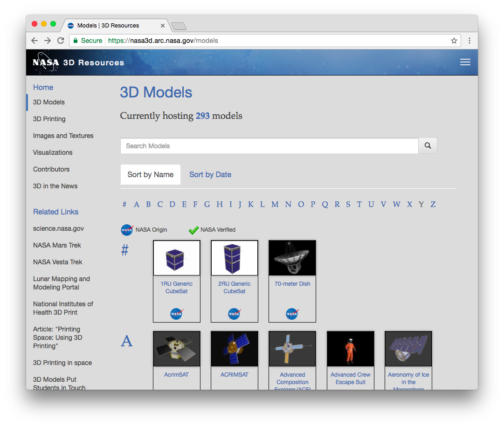Jump to letter A in index
The image size is (504, 427).
pyautogui.click(x=137, y=204)
